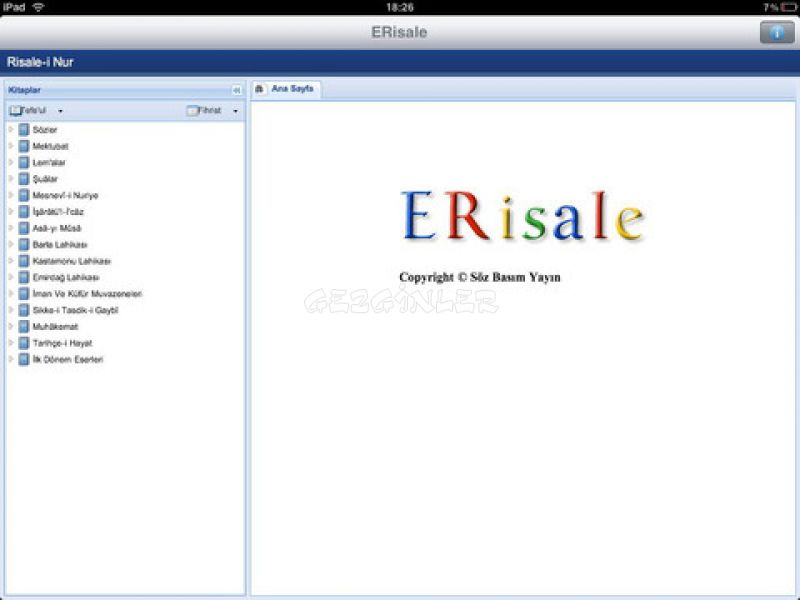
Task: Tap the battery icon in the status bar
Action: (788, 7)
